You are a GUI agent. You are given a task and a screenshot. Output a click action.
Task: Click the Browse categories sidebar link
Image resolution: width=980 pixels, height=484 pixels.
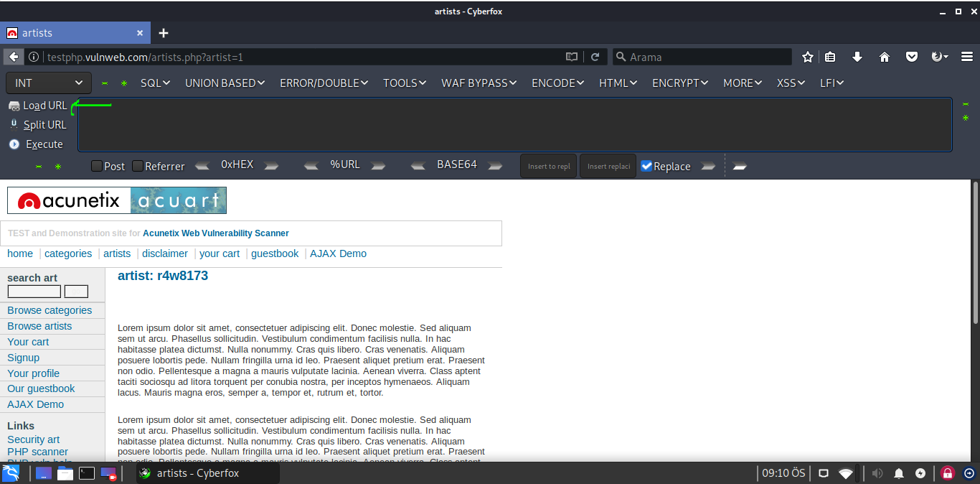tap(50, 310)
